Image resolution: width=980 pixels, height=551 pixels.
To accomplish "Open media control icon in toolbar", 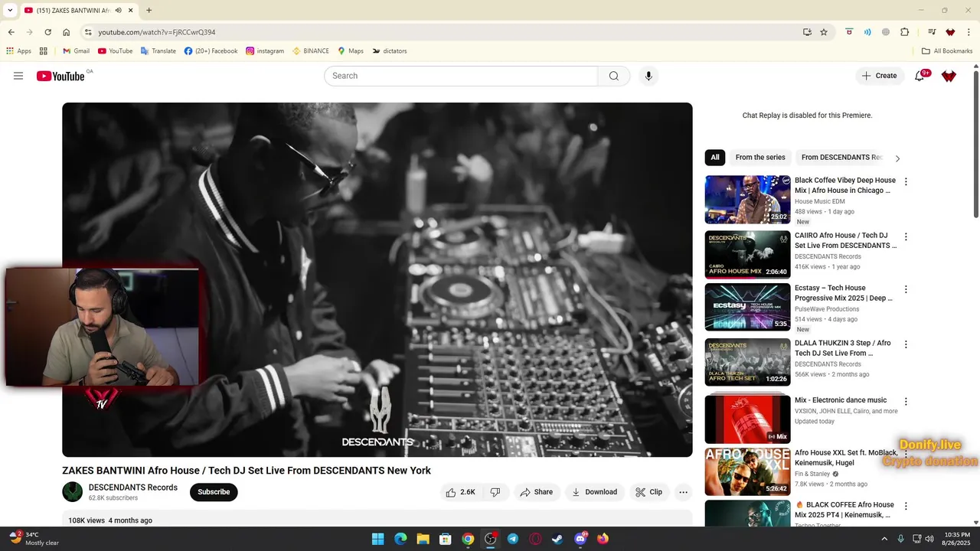I will click(932, 32).
